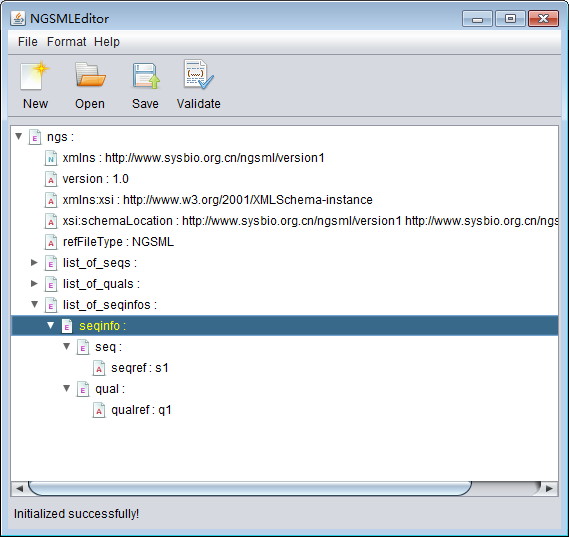Expand the list_of_quals node
Image resolution: width=569 pixels, height=537 pixels.
[34, 283]
